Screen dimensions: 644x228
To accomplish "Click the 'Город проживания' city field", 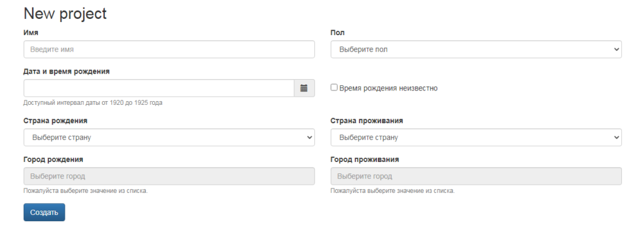I will point(476,176).
